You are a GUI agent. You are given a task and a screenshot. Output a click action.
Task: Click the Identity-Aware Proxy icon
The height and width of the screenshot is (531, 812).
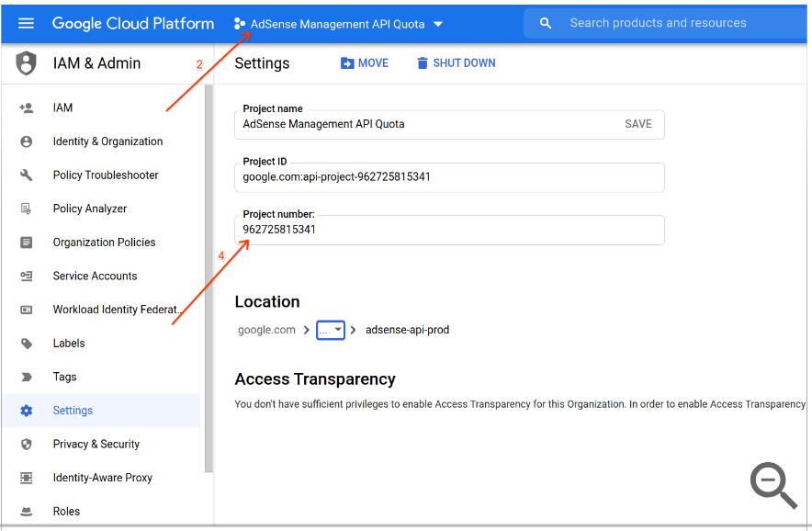[26, 478]
